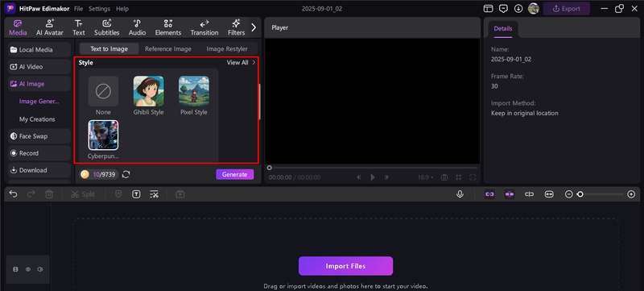Select AI Video in sidebar
The height and width of the screenshot is (291, 644).
click(39, 67)
